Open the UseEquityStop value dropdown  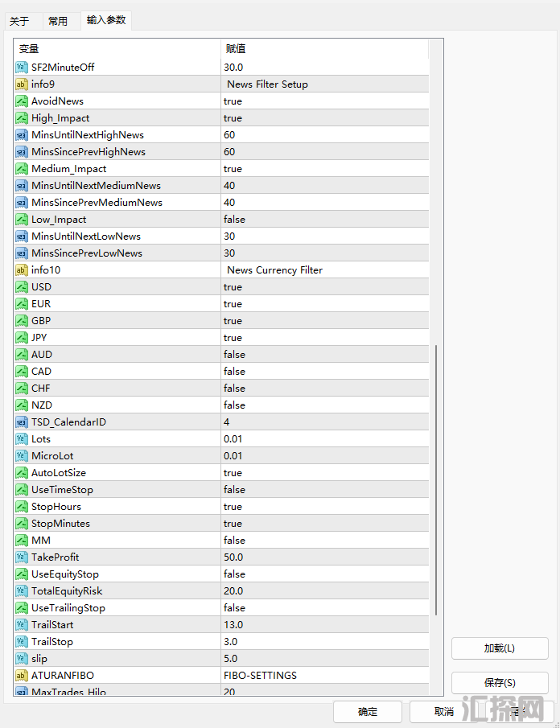point(322,574)
